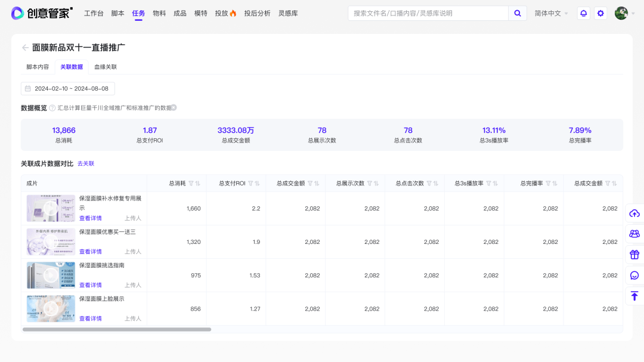
Task: Open the date range picker 2024-02-10 ~ 2024-08-08
Action: 68,89
